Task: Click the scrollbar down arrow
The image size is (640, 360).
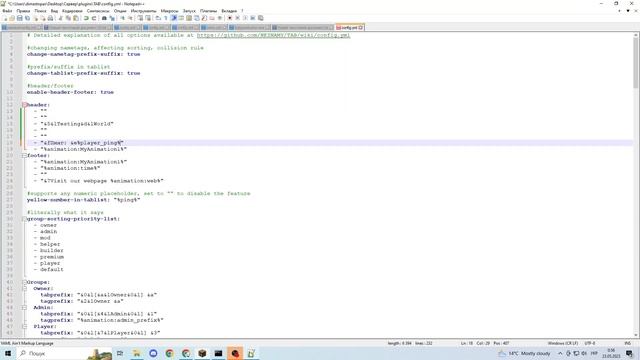Action: point(636,335)
